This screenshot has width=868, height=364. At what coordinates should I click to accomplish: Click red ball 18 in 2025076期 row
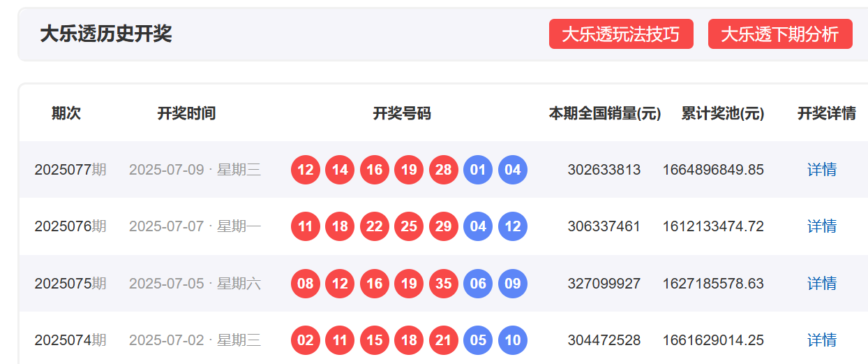(340, 226)
